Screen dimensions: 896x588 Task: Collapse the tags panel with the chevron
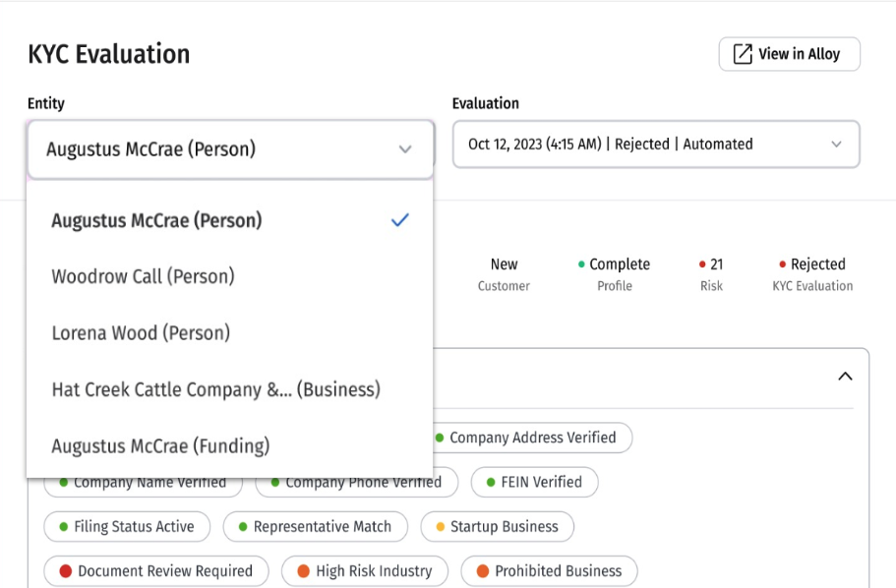pyautogui.click(x=845, y=377)
